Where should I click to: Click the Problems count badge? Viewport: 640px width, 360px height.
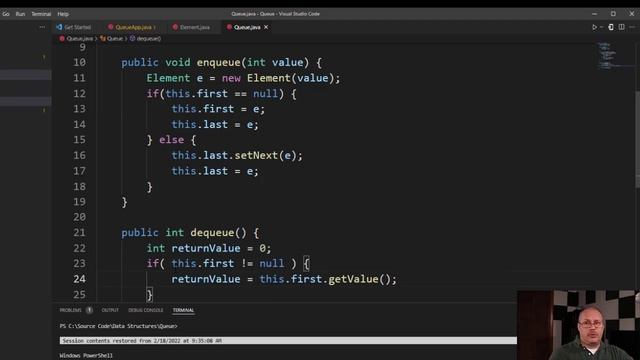(x=89, y=310)
